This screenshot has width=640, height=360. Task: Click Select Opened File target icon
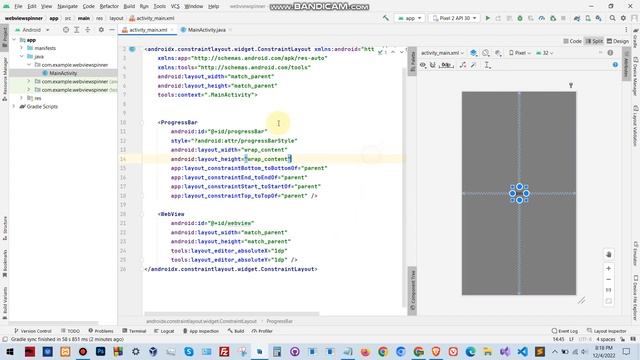coord(66,30)
